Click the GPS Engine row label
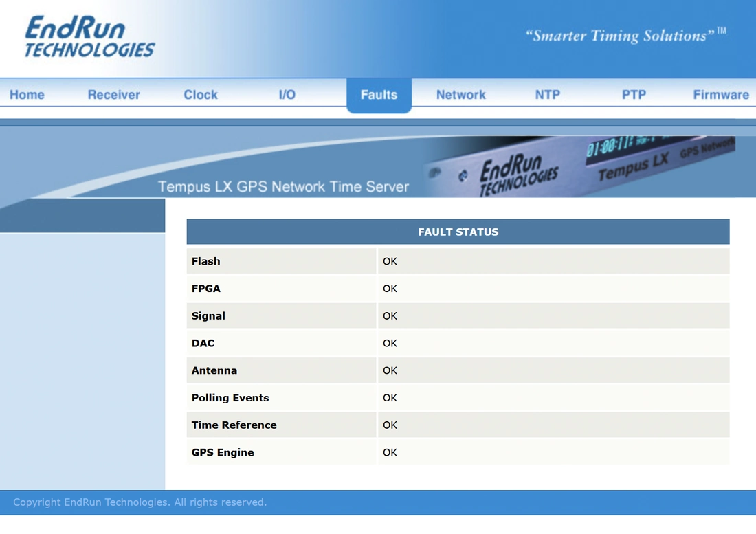 click(223, 452)
